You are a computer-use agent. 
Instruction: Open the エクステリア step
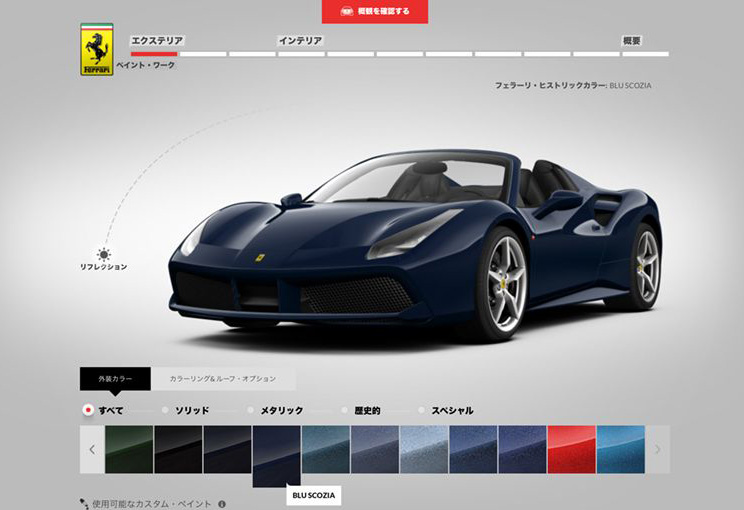click(157, 41)
